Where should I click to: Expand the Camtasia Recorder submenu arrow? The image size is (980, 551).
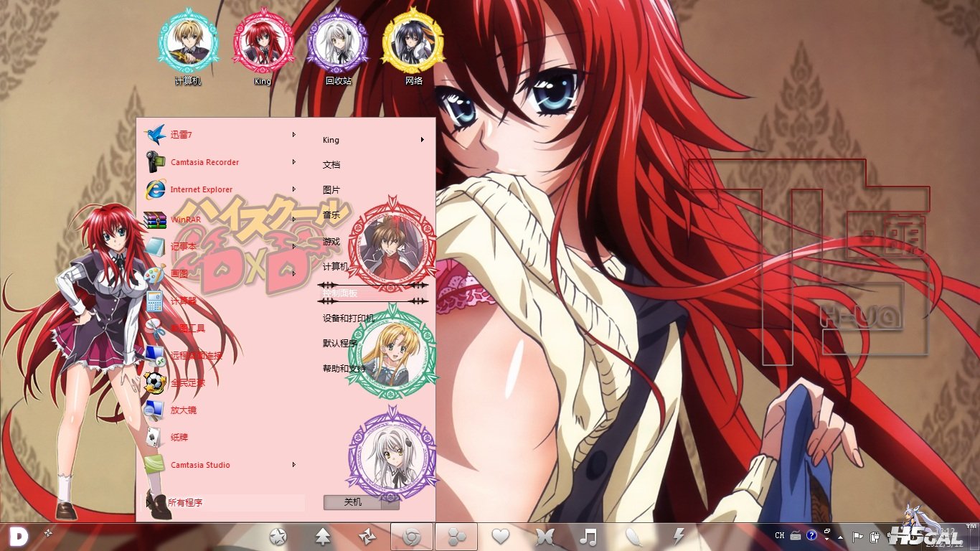294,162
